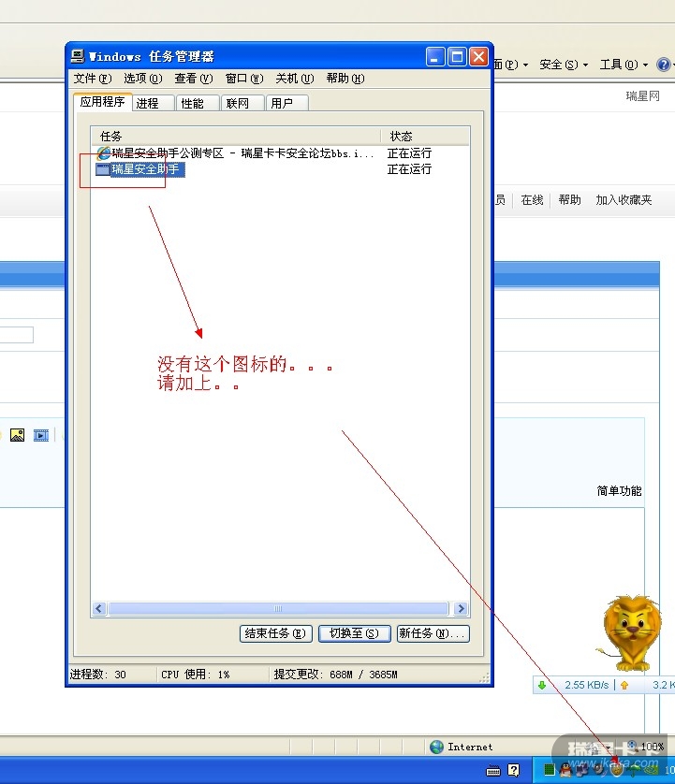
Task: Click the green square tray icon
Action: click(x=549, y=770)
